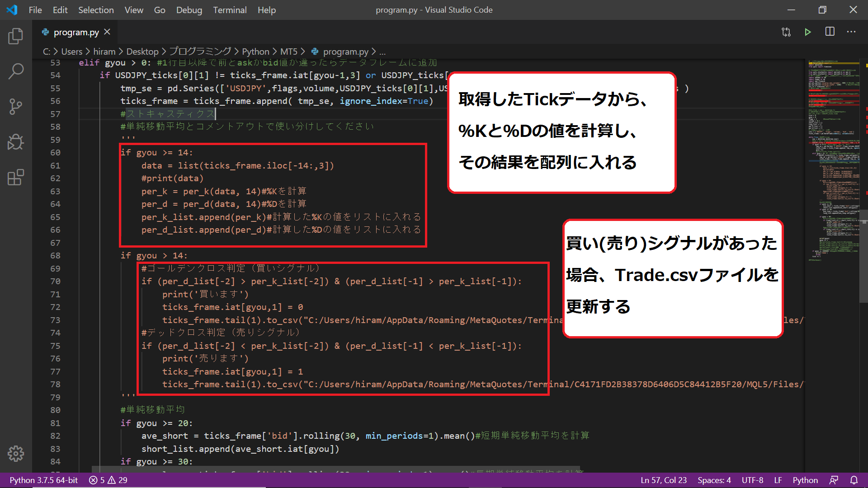Click Python 3.7.5 64-bit interpreter selector
The width and height of the screenshot is (868, 488).
(44, 480)
